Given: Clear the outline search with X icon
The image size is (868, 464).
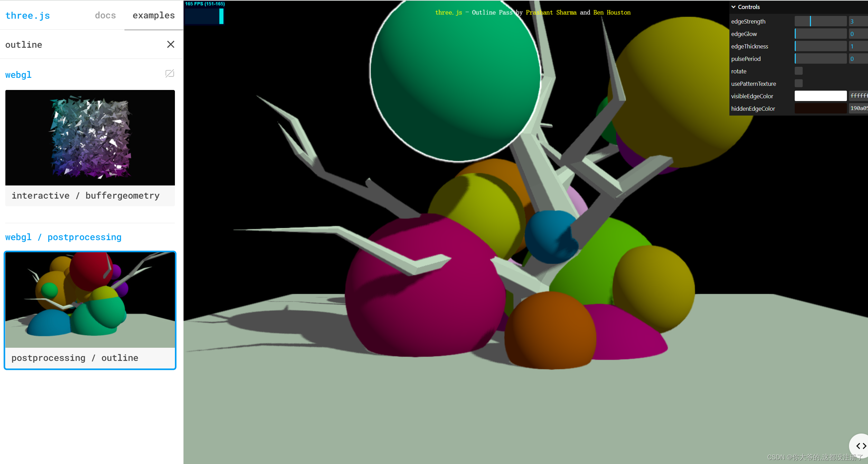Looking at the screenshot, I should tap(170, 44).
